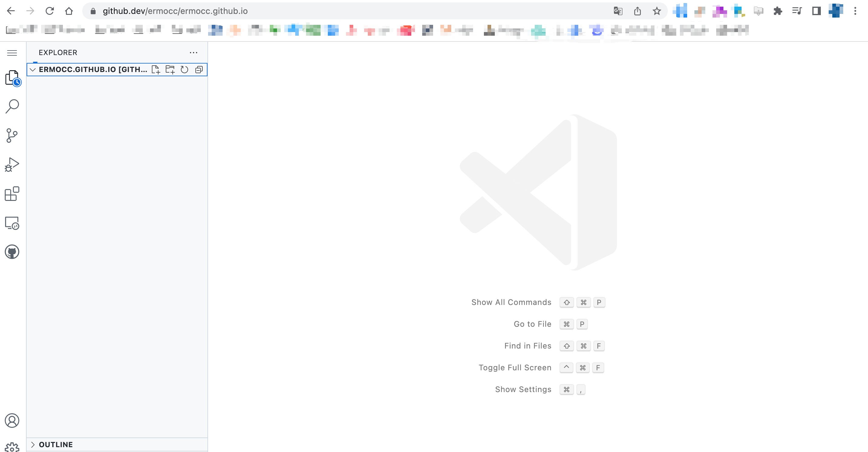The width and height of the screenshot is (868, 452).
Task: Click the EXPLORER panel title
Action: tap(58, 53)
